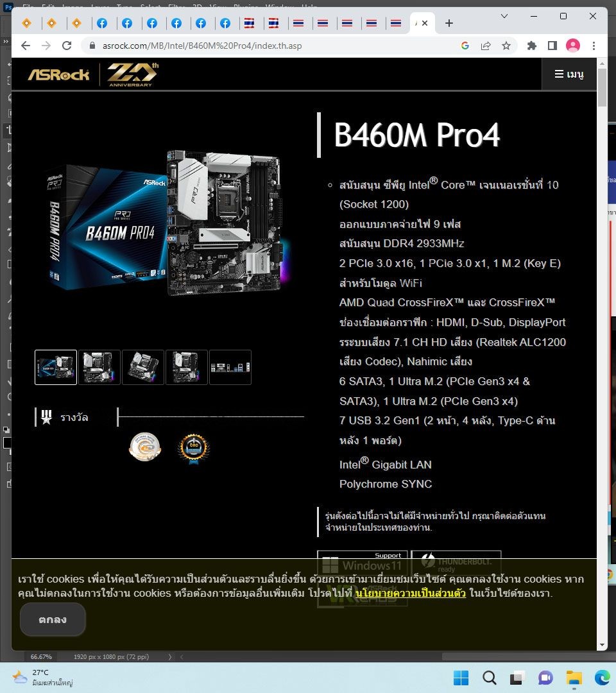Click the "2 PCIe 3.0 x16" slot line
The height and width of the screenshot is (693, 616).
(x=450, y=264)
